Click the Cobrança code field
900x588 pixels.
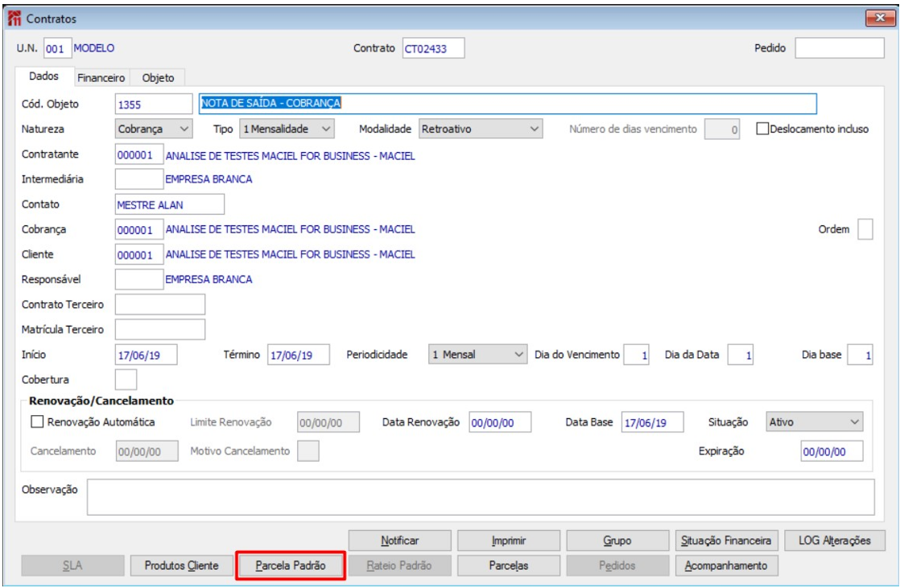coord(139,229)
